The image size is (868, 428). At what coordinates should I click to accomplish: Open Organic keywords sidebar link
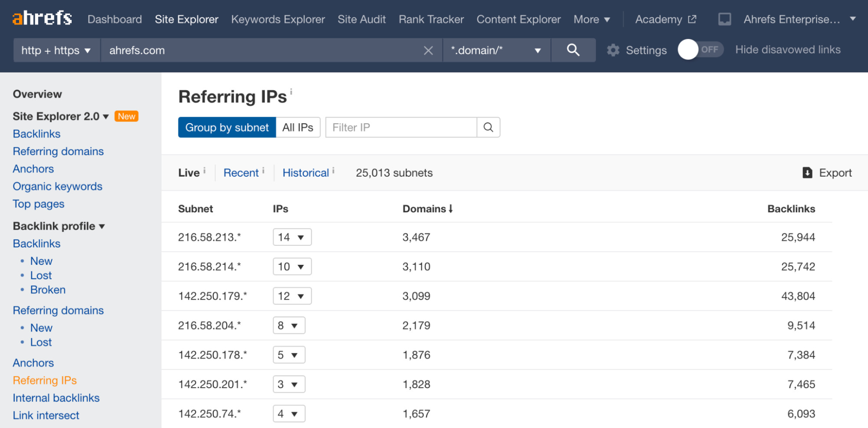click(57, 186)
